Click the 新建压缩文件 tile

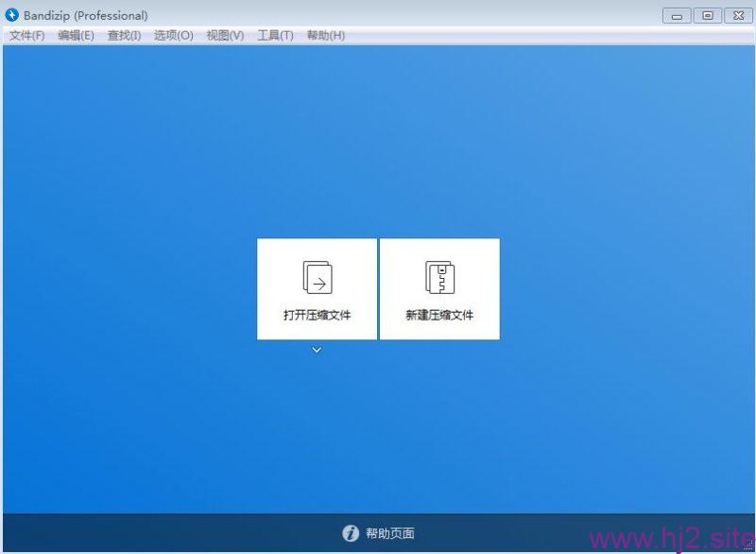coord(439,288)
